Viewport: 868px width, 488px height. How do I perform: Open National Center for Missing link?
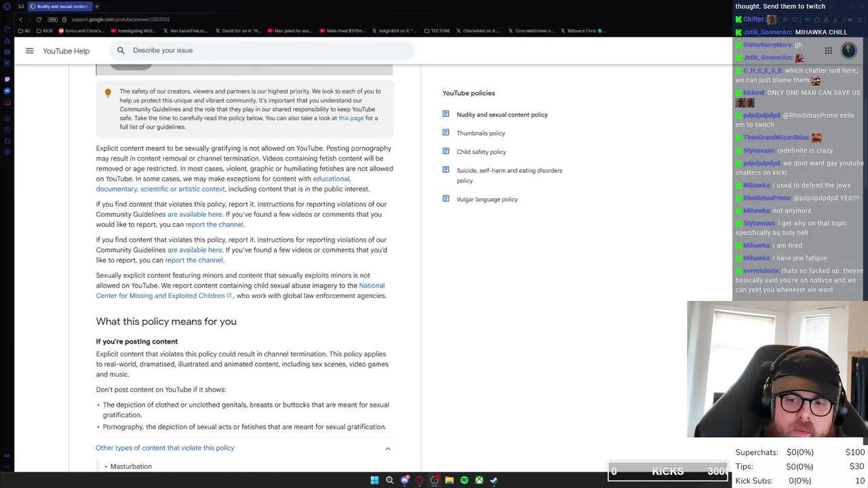pyautogui.click(x=241, y=291)
